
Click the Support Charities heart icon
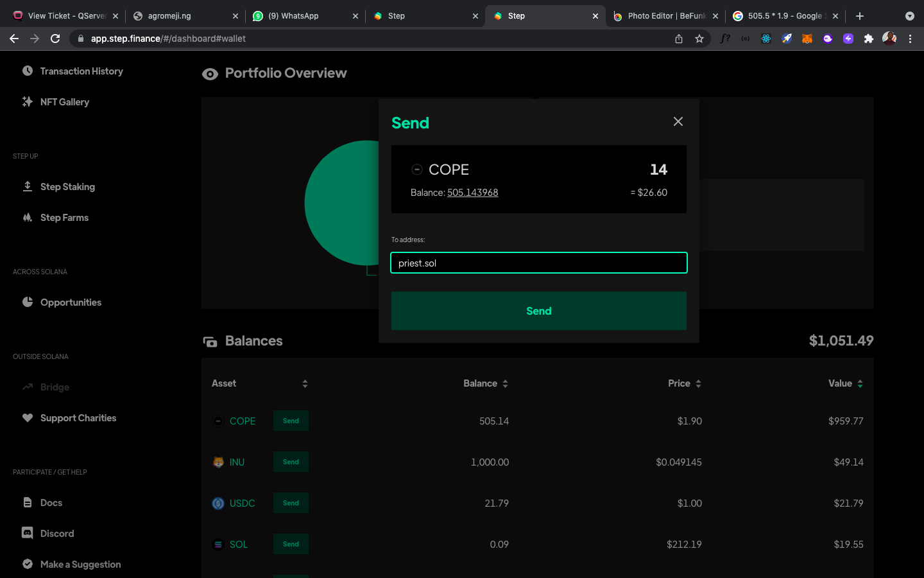click(28, 417)
